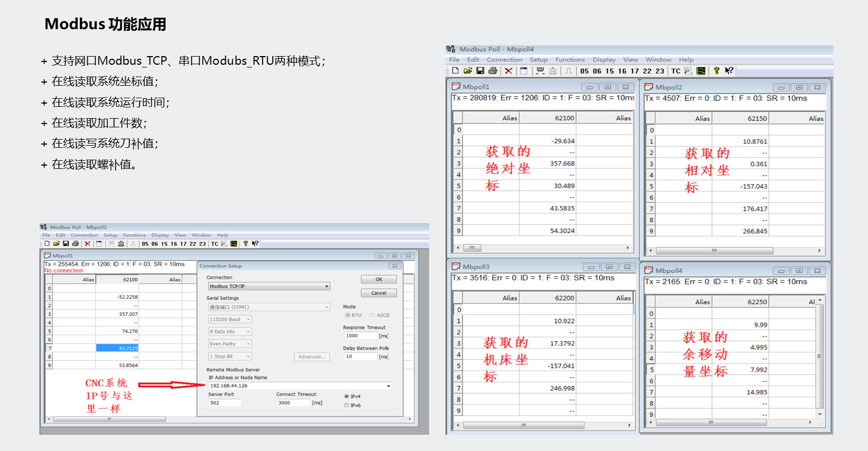
Task: Select the IPv6 radio button
Action: click(x=347, y=405)
